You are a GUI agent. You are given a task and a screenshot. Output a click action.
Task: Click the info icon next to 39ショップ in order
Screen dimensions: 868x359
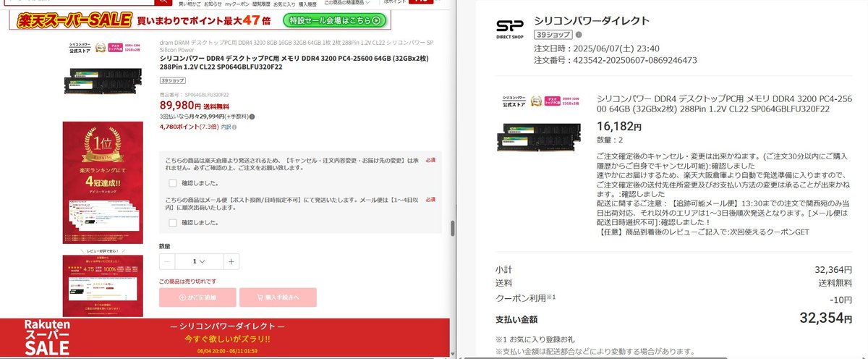pyautogui.click(x=579, y=34)
